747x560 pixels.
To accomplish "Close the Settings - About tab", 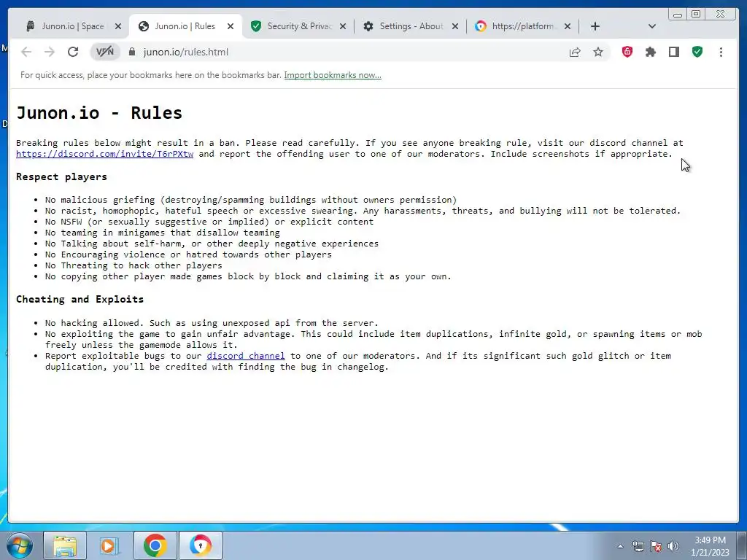I will click(x=455, y=26).
